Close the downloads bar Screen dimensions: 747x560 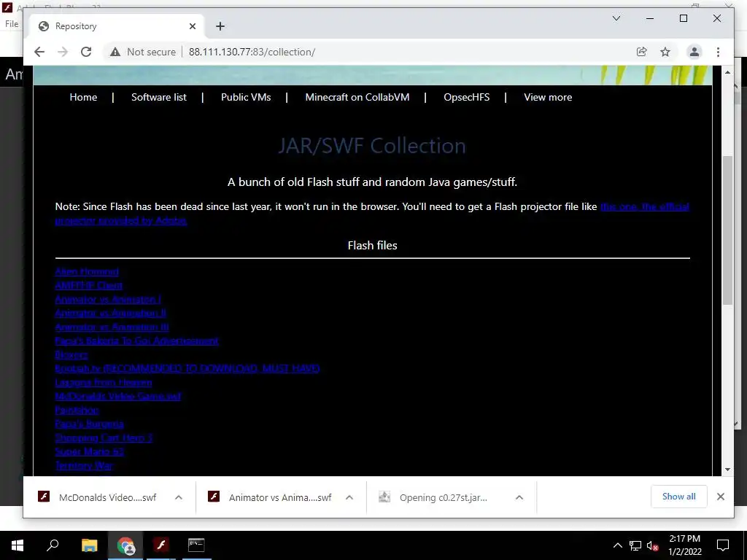tap(721, 497)
